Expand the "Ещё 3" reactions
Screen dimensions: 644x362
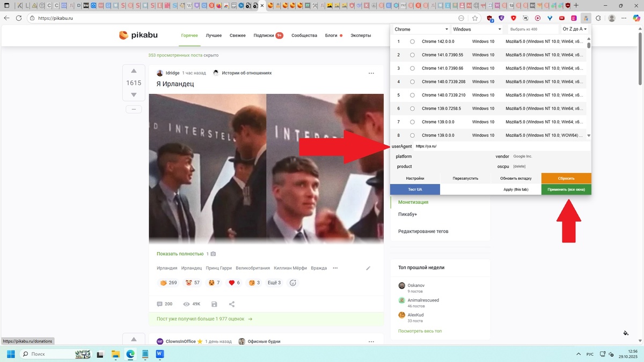tap(274, 283)
